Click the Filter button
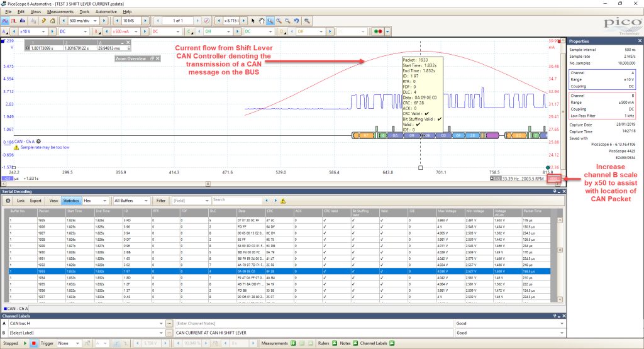 click(160, 201)
